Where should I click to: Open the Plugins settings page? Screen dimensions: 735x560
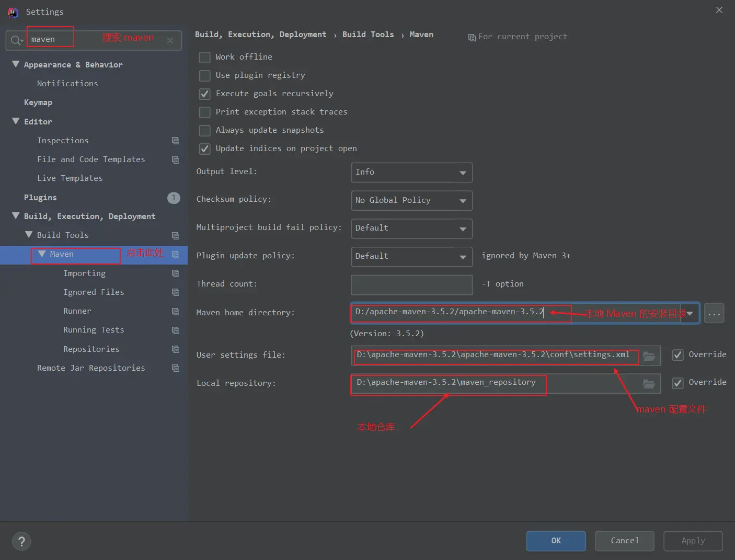coord(40,198)
